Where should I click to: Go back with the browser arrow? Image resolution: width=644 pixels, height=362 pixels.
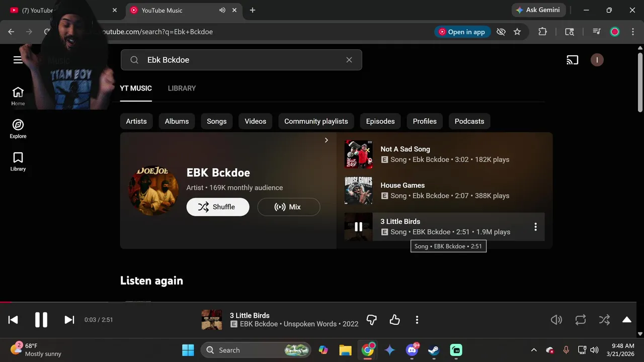click(11, 32)
